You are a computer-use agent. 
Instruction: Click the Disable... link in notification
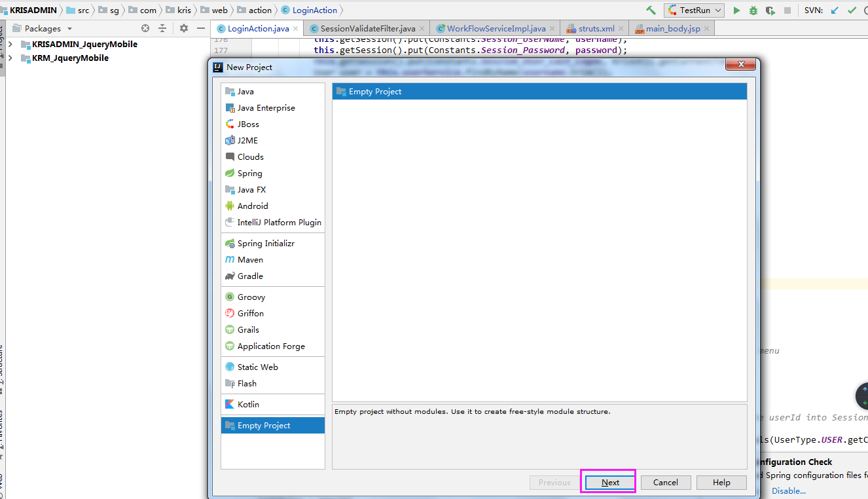(x=789, y=490)
